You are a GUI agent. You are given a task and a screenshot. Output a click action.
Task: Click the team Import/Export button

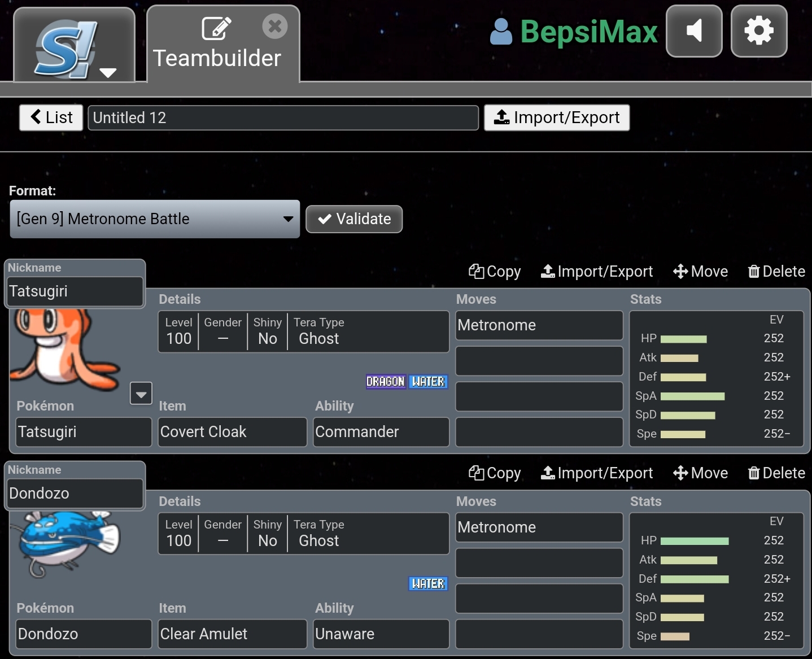(x=557, y=117)
